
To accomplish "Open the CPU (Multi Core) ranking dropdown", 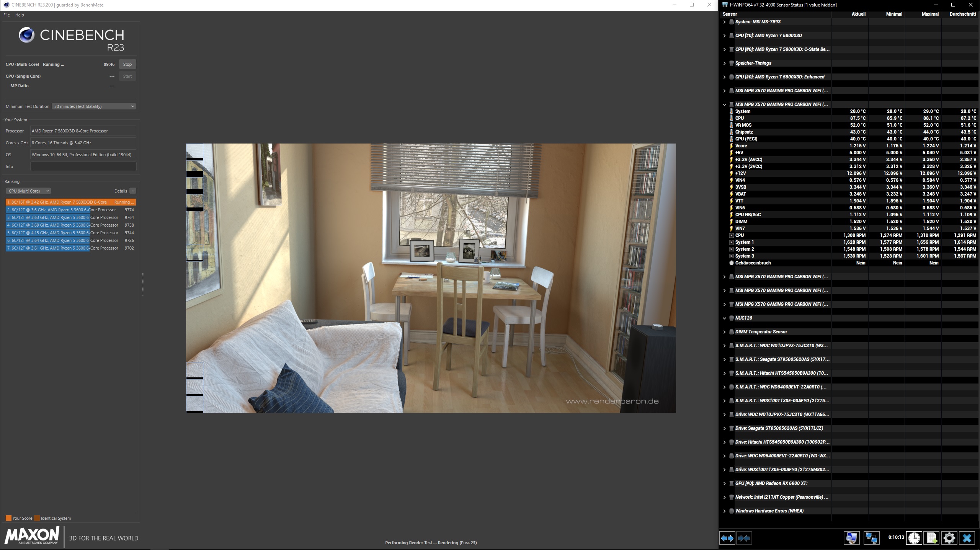I will pos(28,191).
